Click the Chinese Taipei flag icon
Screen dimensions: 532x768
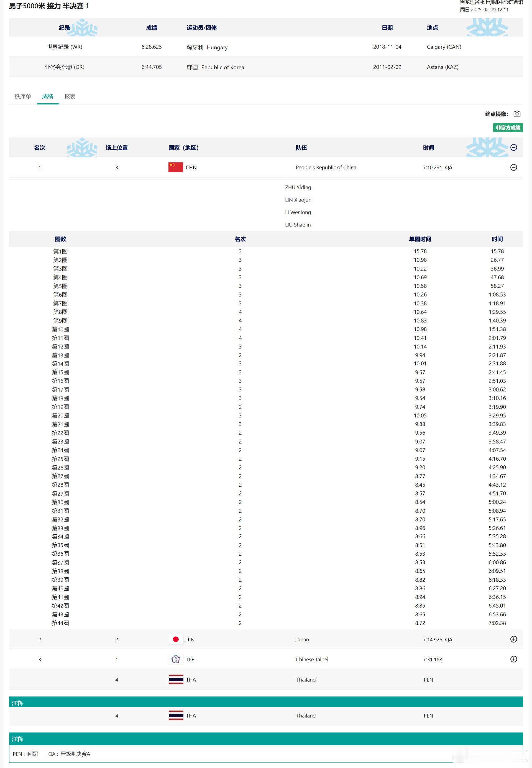pyautogui.click(x=176, y=659)
